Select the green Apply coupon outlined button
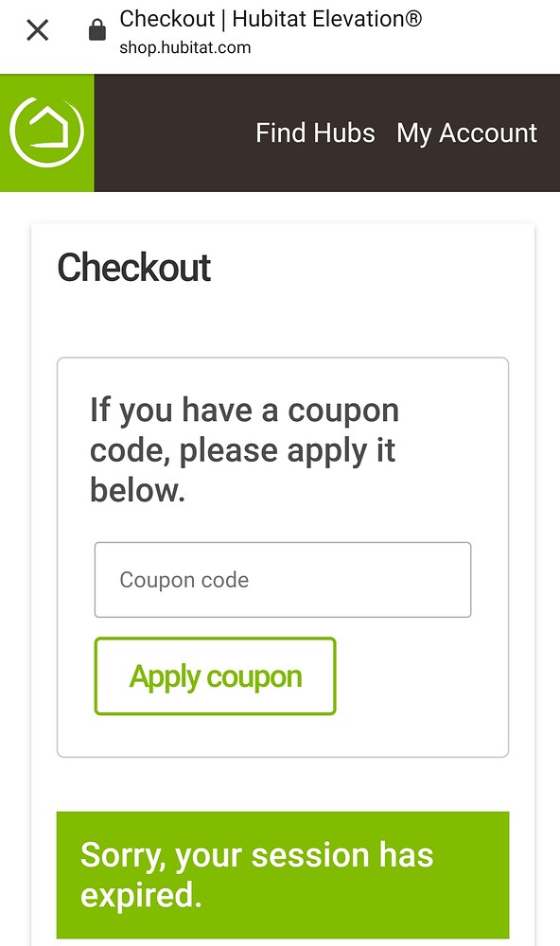The height and width of the screenshot is (946, 560). (x=215, y=675)
